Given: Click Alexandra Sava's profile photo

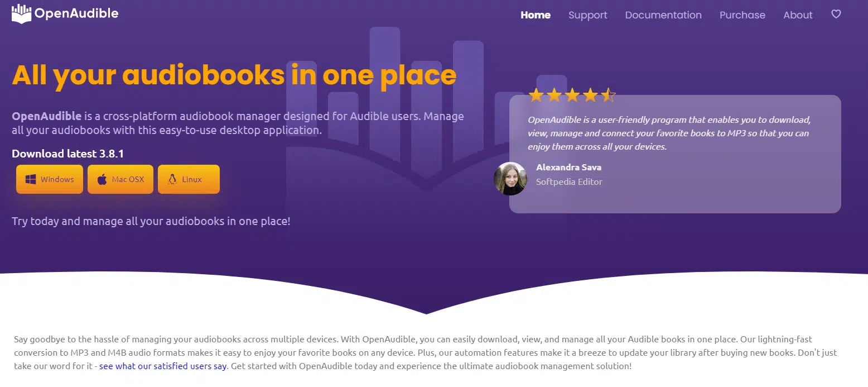Looking at the screenshot, I should (510, 179).
